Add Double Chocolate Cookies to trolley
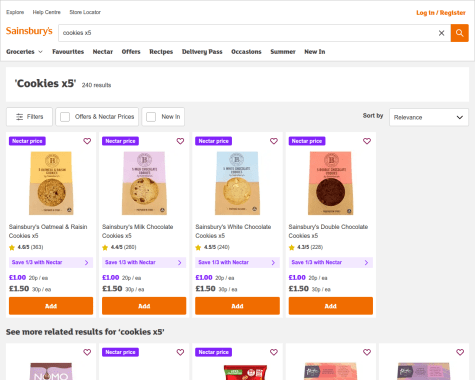Screen dimensions: 475x380 (331, 306)
